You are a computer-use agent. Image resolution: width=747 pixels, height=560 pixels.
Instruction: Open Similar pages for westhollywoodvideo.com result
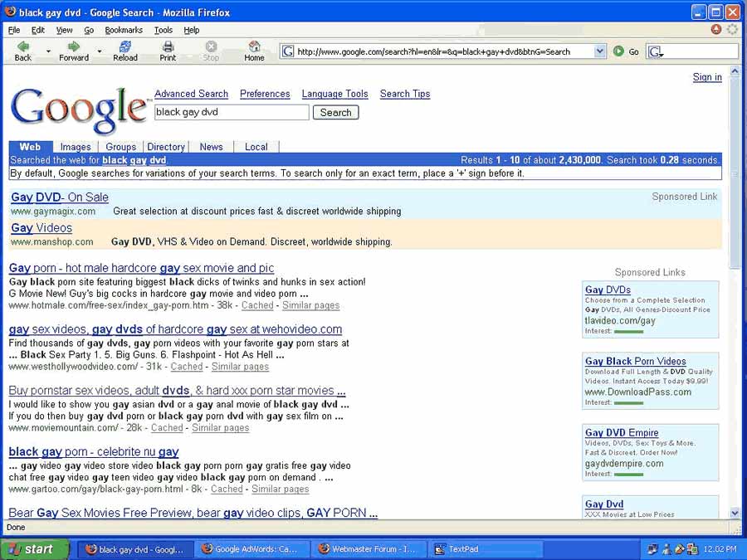click(x=240, y=367)
